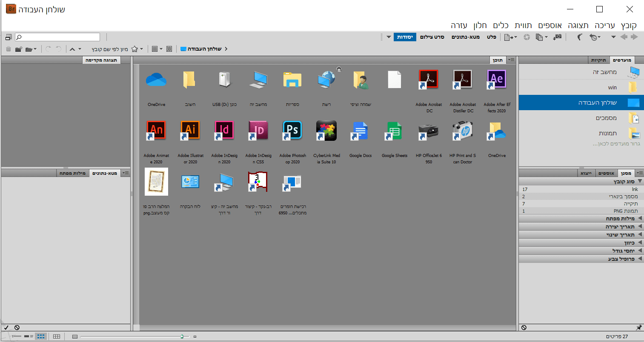
Task: Filter by the binary document file type row
Action: 581,197
